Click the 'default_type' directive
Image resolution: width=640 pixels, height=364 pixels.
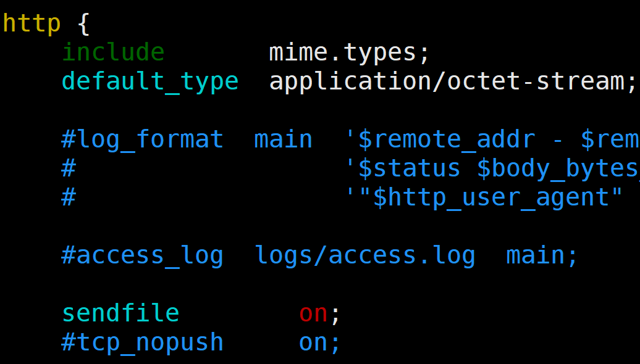click(x=150, y=81)
